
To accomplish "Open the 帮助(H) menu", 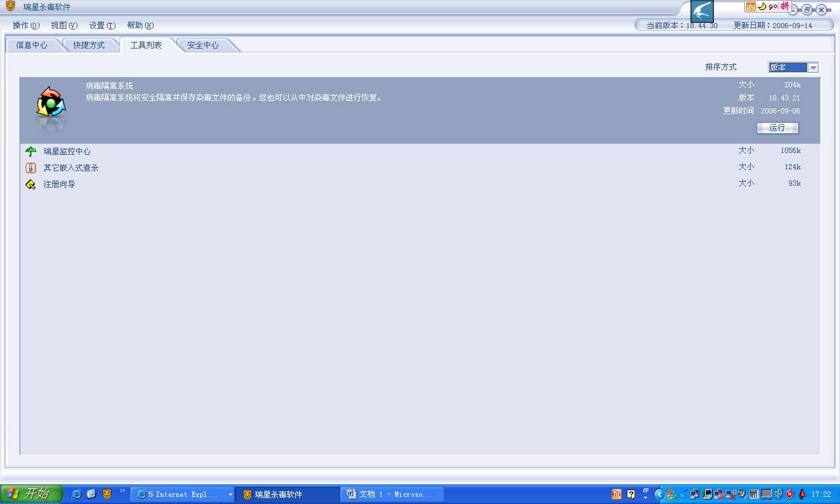I will tap(140, 26).
